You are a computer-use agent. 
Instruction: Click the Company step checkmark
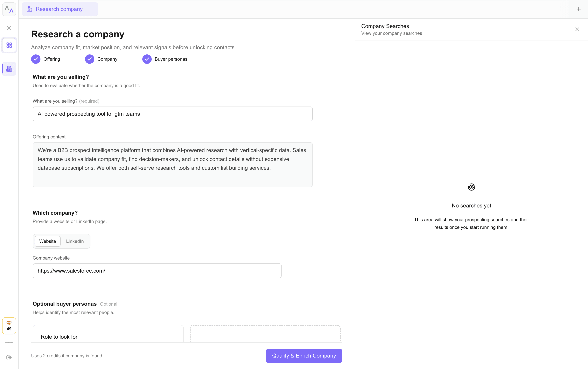(90, 59)
